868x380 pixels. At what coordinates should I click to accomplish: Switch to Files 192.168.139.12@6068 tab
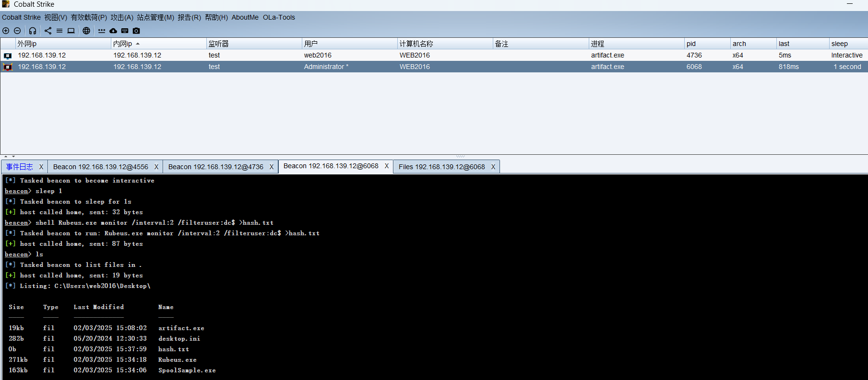442,167
